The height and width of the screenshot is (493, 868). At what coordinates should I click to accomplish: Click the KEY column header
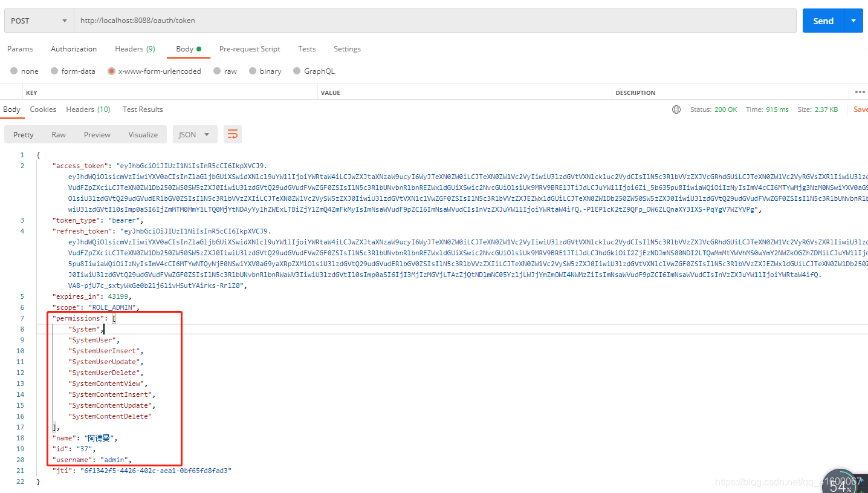(x=31, y=93)
